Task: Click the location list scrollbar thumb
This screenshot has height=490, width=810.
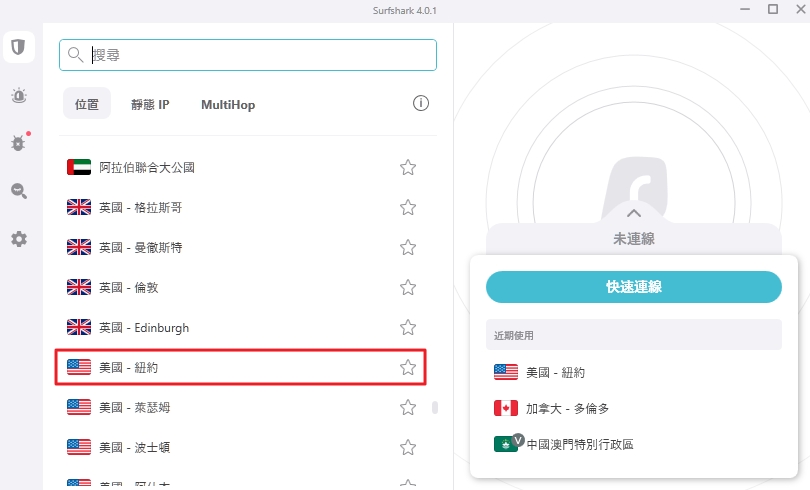Action: [435, 407]
